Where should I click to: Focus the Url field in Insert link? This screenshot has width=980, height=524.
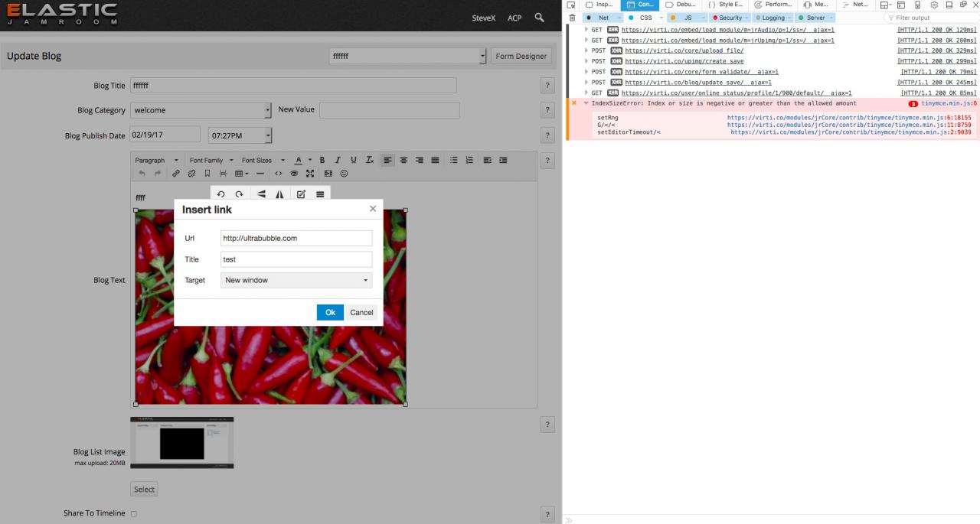(296, 238)
